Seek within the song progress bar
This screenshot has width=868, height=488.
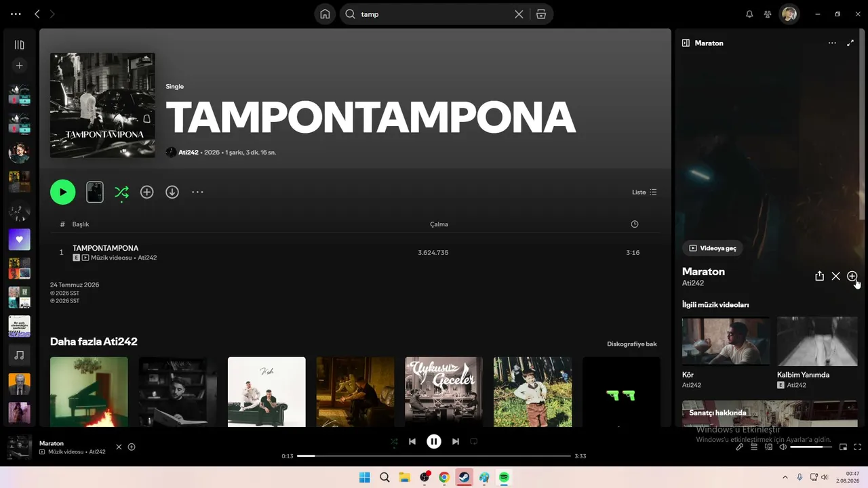tap(434, 456)
